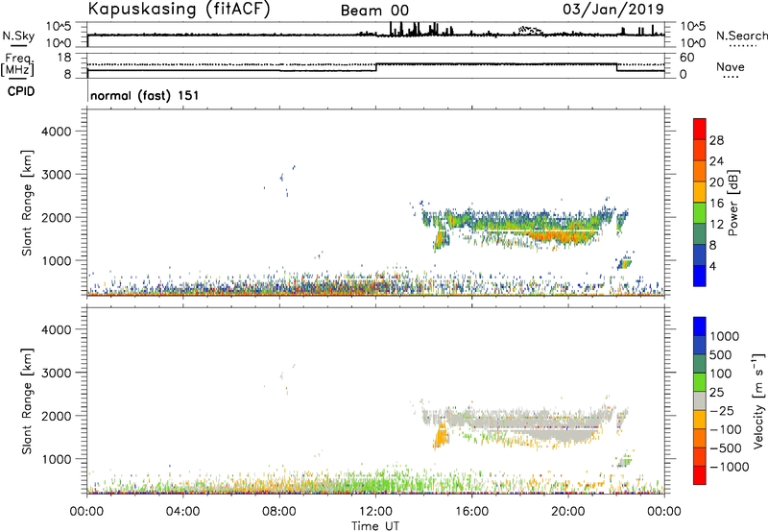Click the "Nave" legend label
The image size is (768, 532).
[x=730, y=67]
